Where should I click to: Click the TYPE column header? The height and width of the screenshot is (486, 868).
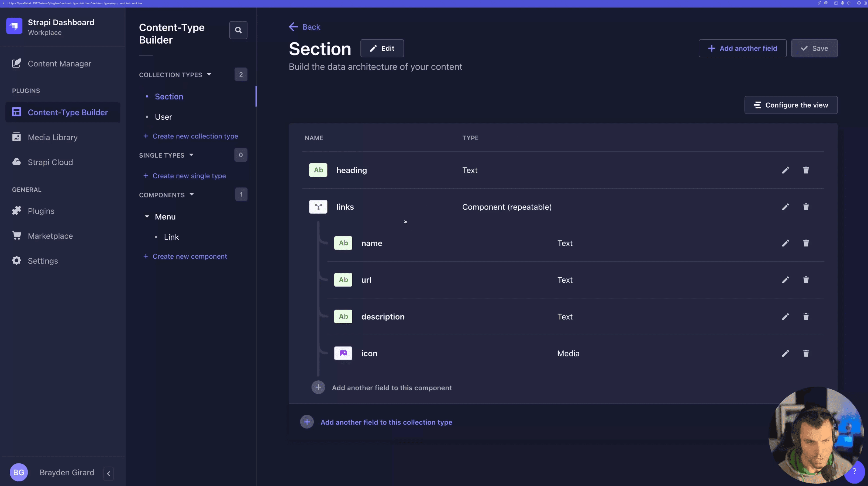[470, 138]
